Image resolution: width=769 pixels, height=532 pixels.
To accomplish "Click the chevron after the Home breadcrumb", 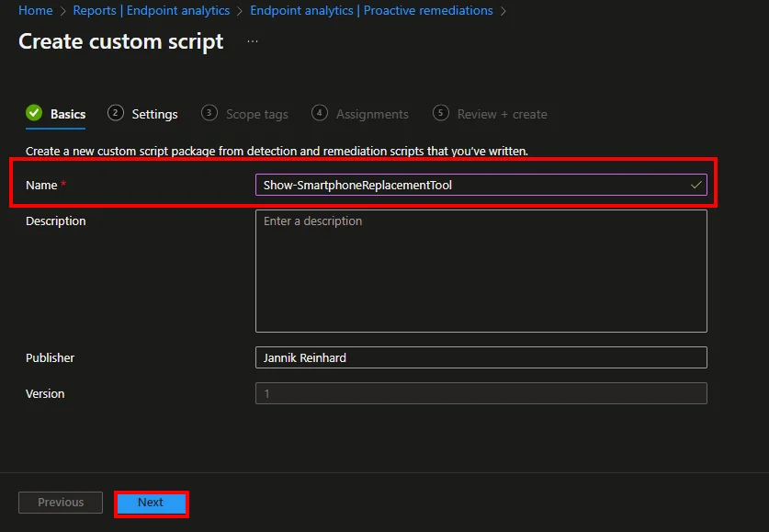I will coord(62,11).
